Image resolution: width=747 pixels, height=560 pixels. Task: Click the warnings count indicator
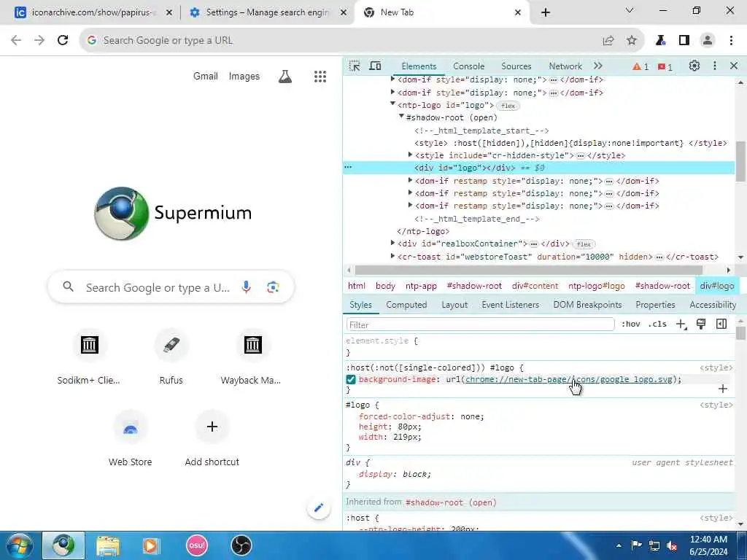pyautogui.click(x=640, y=66)
